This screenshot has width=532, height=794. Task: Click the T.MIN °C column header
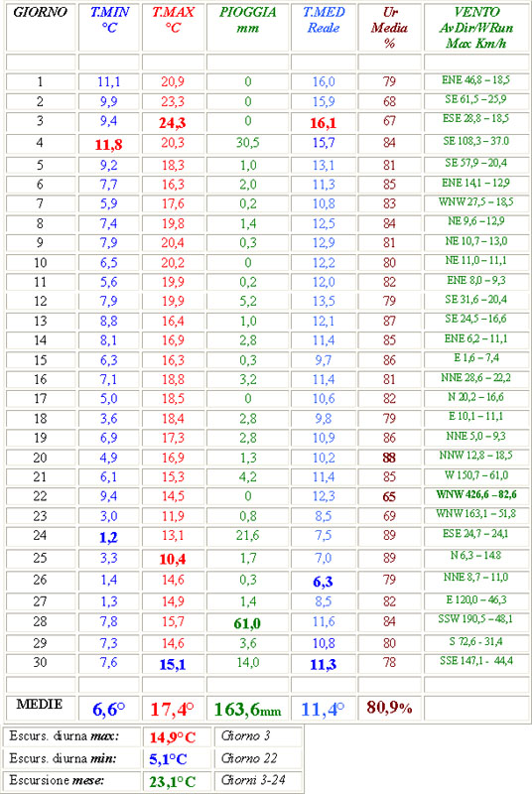click(x=109, y=20)
